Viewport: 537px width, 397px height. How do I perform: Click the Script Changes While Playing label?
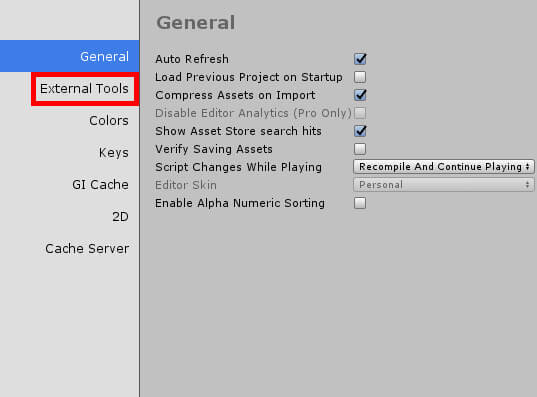(x=238, y=167)
